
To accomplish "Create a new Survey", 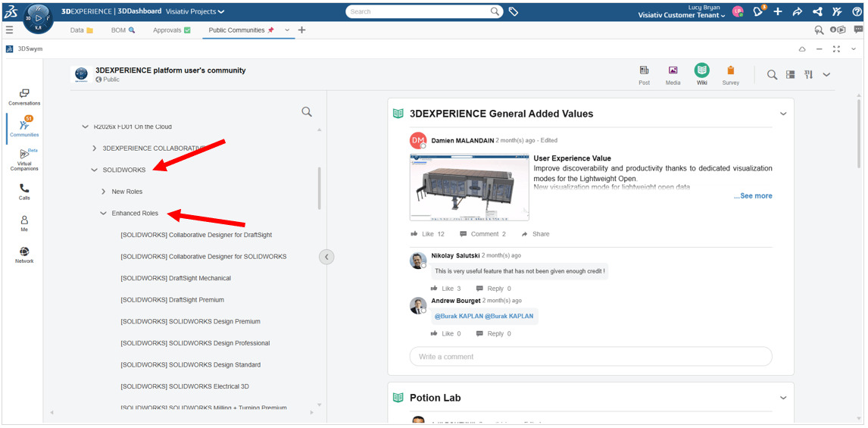I will click(x=730, y=74).
